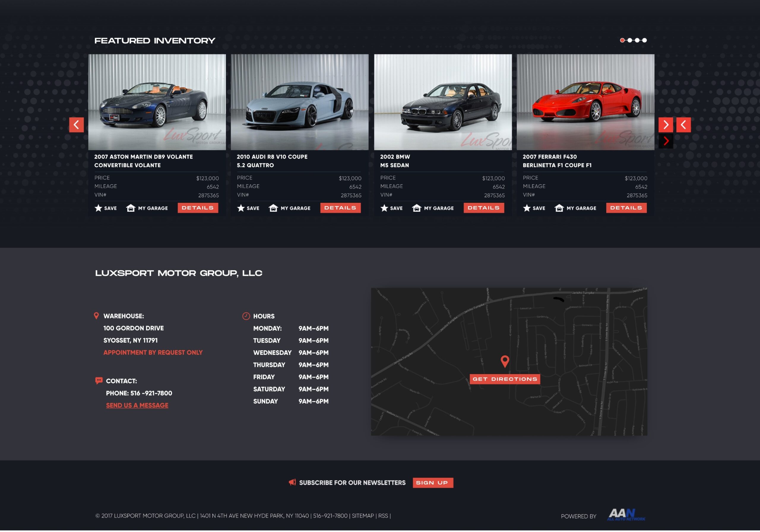Viewport: 760px width, 532px height.
Task: Save the Aston Martin DB9 with star icon
Action: [x=106, y=208]
